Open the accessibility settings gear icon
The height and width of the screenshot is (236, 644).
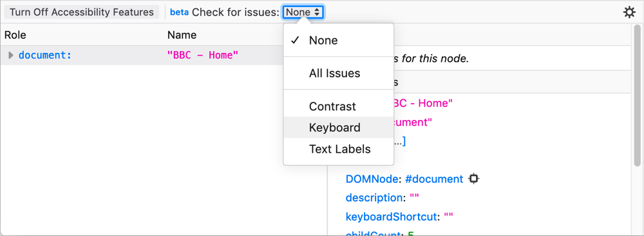click(629, 12)
